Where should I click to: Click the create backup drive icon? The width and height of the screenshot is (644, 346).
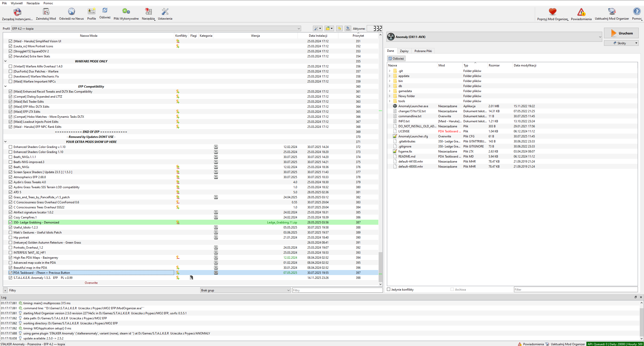point(348,28)
